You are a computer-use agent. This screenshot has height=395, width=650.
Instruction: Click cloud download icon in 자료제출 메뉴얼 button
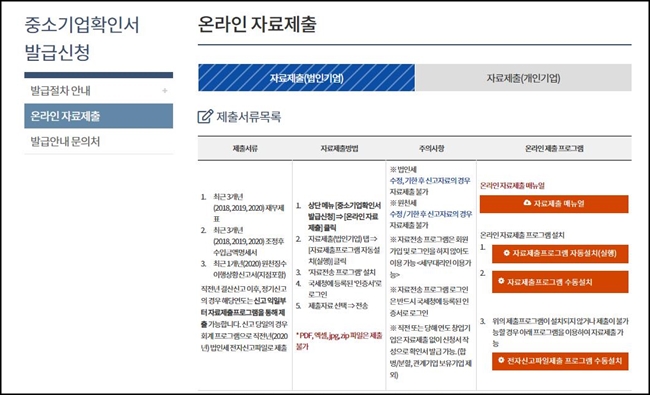[x=527, y=203]
